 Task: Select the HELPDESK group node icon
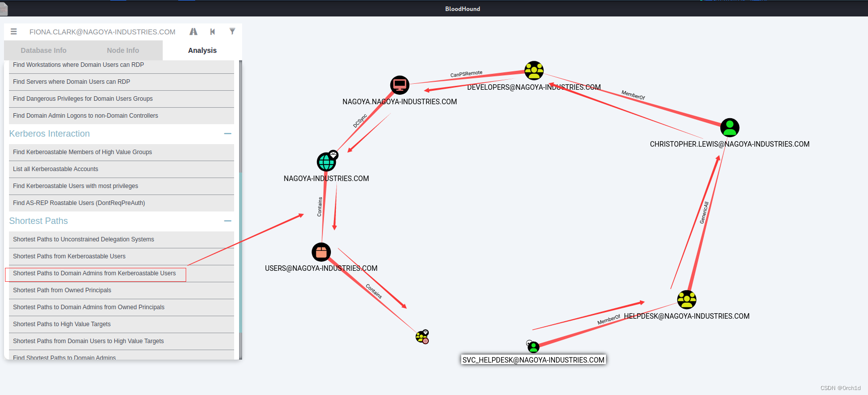click(687, 300)
